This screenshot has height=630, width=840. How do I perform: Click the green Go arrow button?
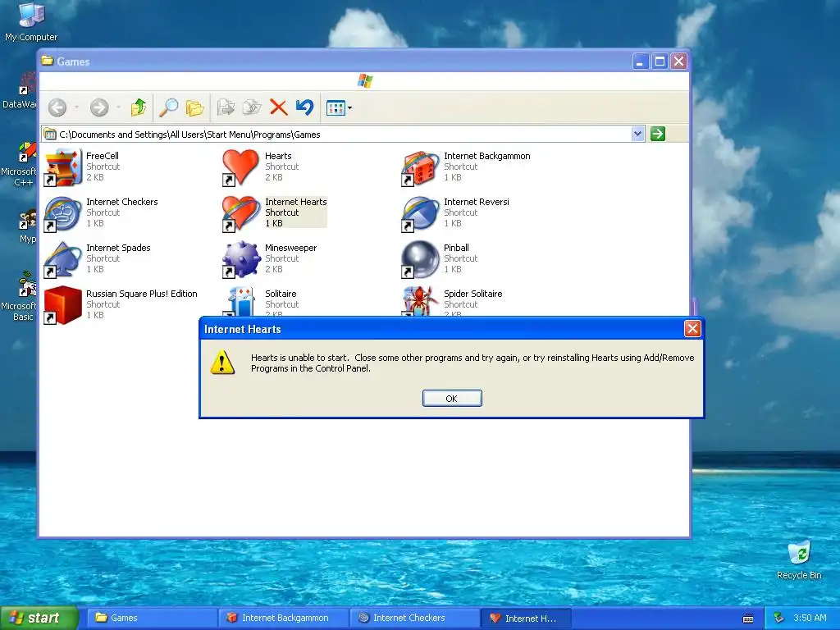coord(657,134)
